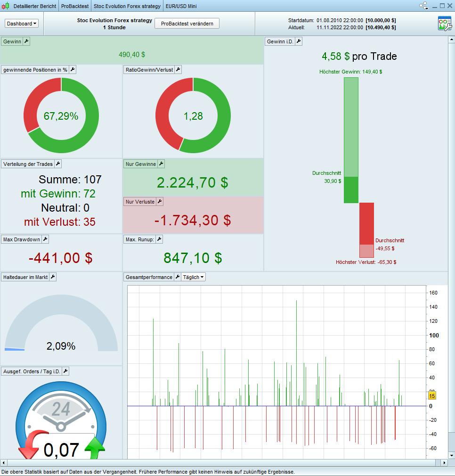Click the Nur Verluste label
Screen dimensions: 455x476
(140, 202)
